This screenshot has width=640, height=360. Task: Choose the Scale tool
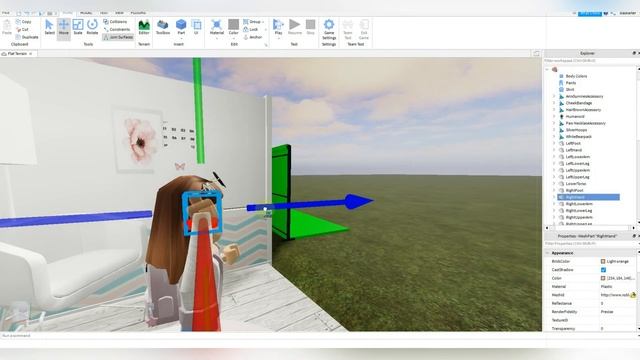point(78,27)
